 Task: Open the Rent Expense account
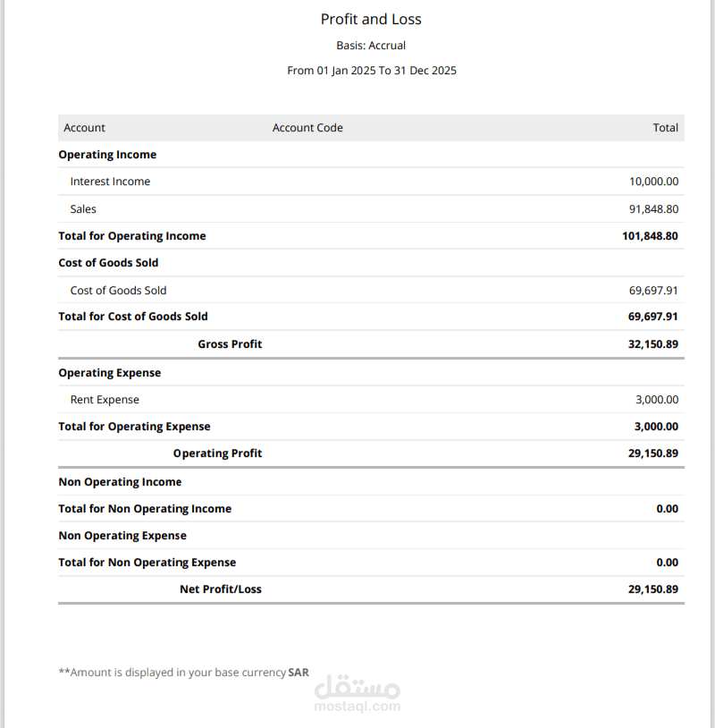(371, 399)
